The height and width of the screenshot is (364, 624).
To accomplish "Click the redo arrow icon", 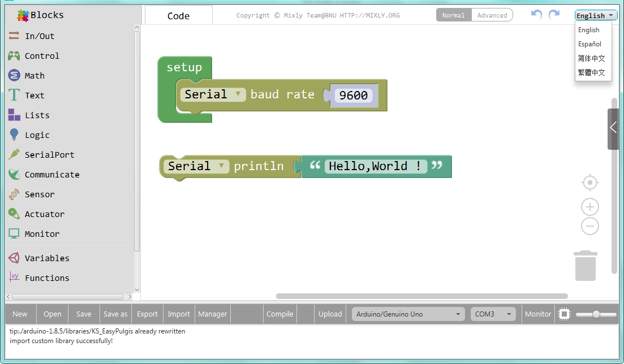I will click(x=554, y=15).
